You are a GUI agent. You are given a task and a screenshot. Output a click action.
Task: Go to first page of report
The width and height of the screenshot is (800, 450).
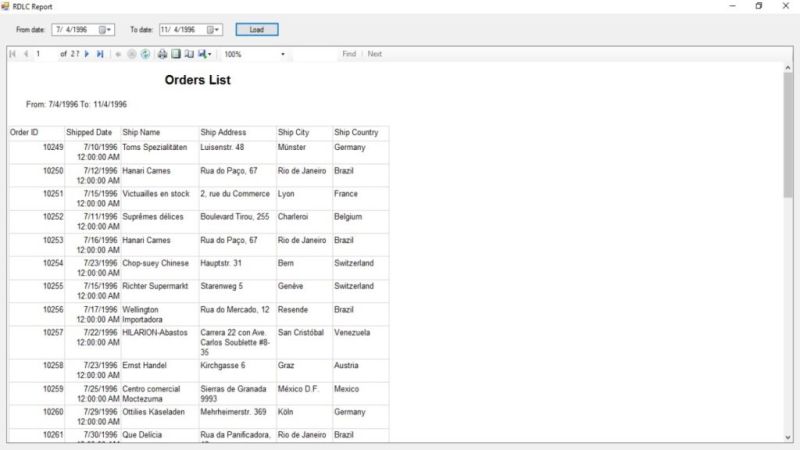13,54
